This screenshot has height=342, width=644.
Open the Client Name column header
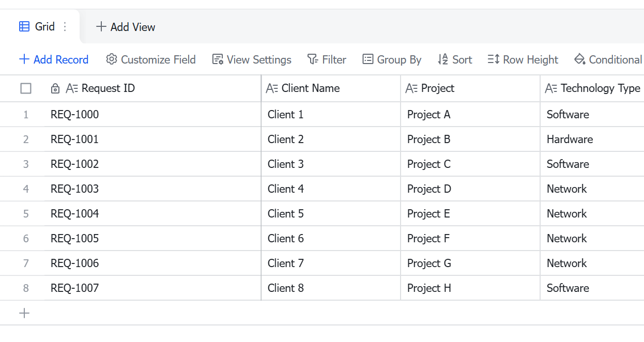331,88
